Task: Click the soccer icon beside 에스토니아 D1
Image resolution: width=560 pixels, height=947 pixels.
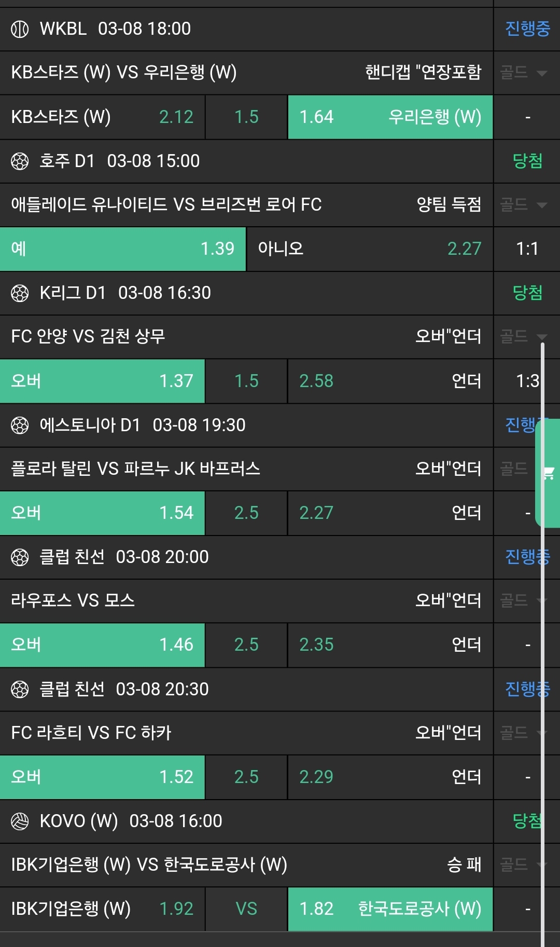Action: point(20,426)
